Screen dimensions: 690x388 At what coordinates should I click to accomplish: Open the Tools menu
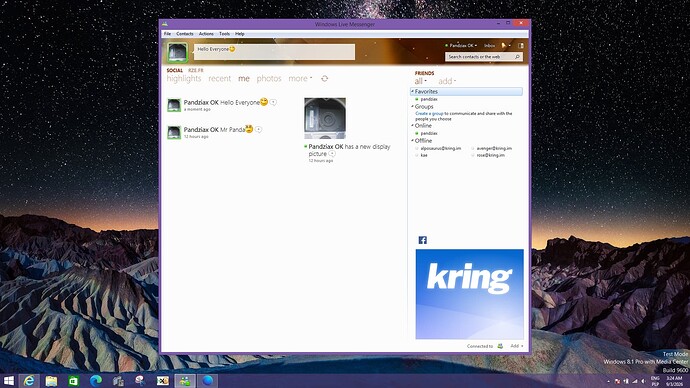(224, 34)
